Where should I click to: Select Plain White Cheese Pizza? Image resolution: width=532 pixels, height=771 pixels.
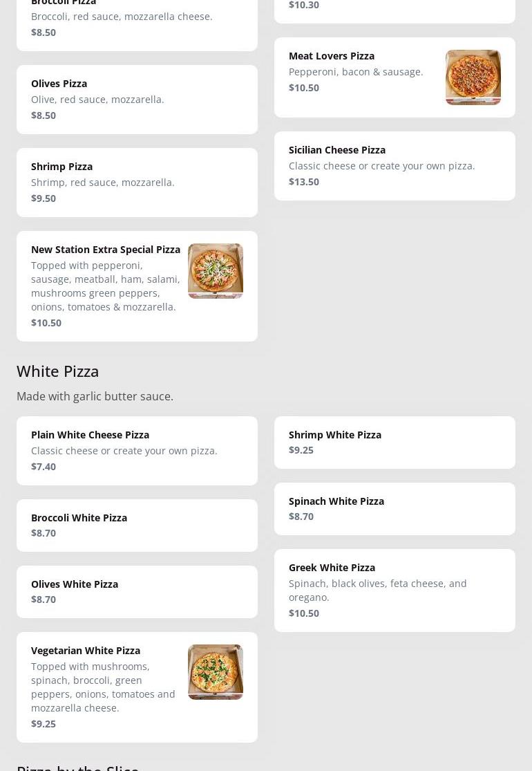pyautogui.click(x=137, y=451)
